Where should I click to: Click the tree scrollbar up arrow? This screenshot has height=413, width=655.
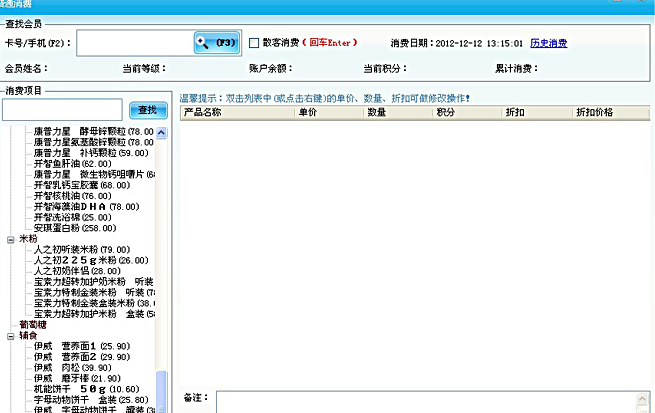click(161, 133)
